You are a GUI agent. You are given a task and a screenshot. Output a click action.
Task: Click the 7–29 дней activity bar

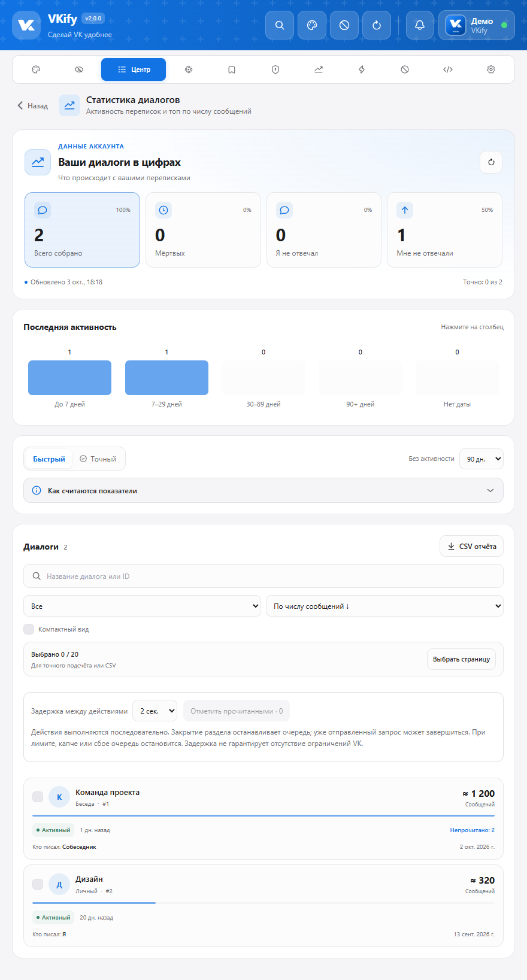tap(166, 378)
